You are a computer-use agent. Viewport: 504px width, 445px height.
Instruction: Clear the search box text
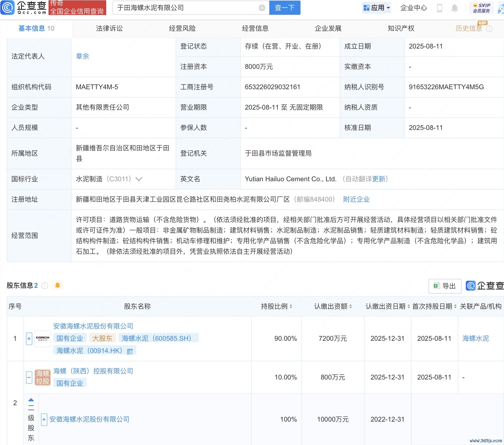click(262, 8)
